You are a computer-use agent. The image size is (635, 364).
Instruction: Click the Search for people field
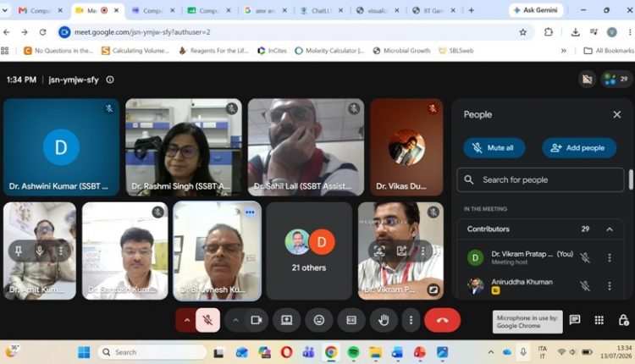(x=540, y=179)
